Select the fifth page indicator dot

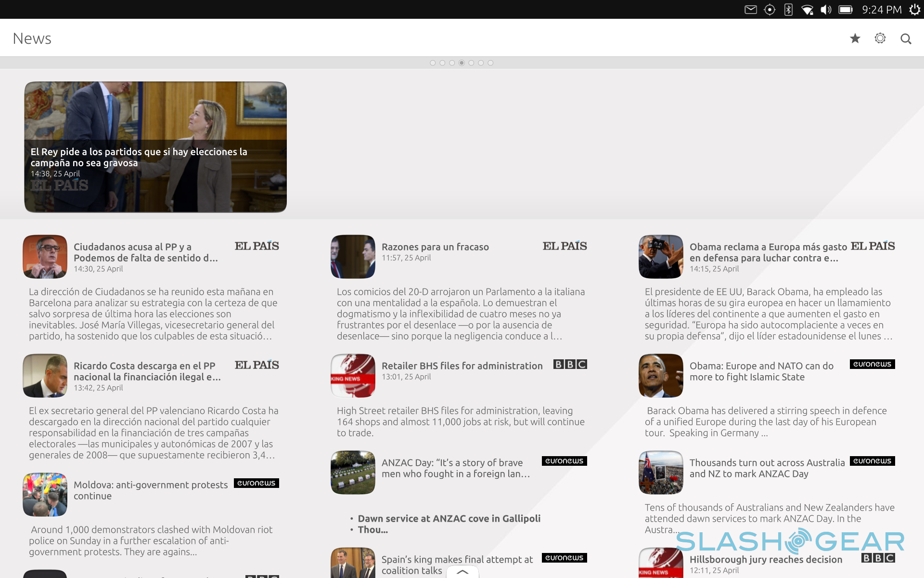[x=471, y=63]
